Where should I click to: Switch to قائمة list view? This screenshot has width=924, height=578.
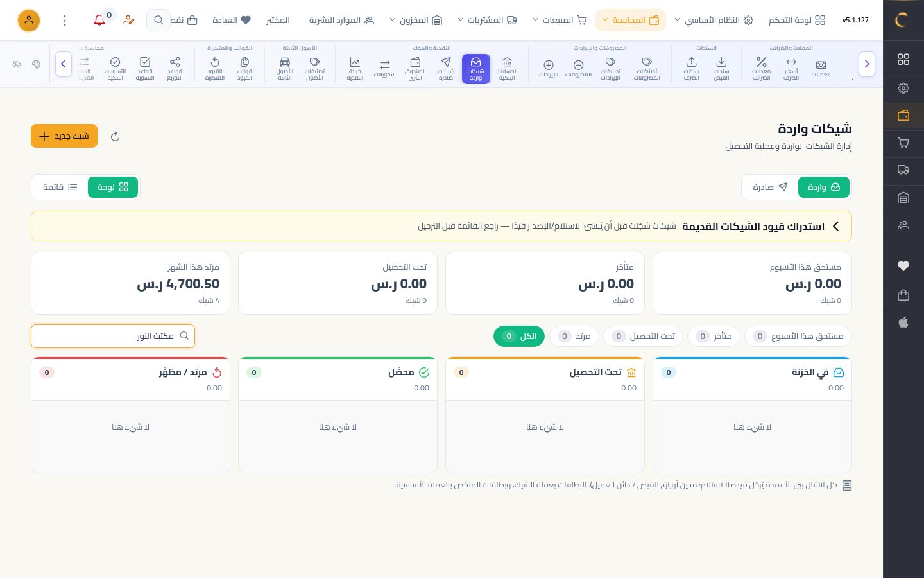tap(60, 188)
